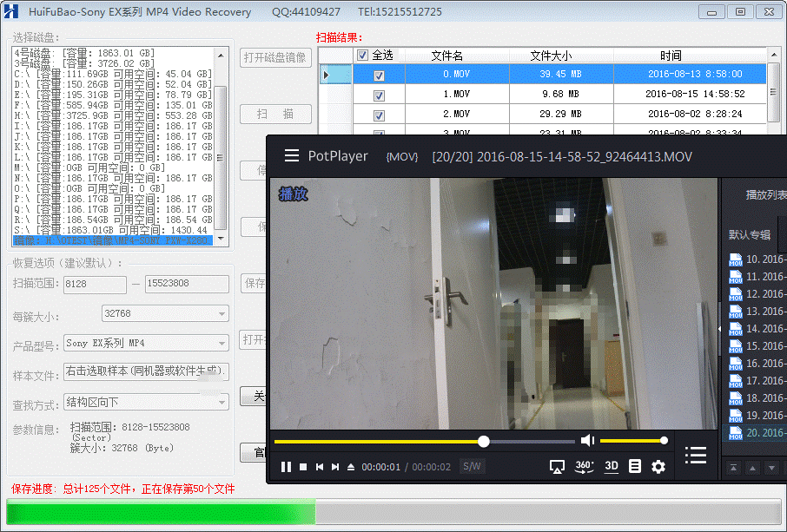The width and height of the screenshot is (787, 532).
Task: Click the eject/open file icon
Action: pos(351,467)
